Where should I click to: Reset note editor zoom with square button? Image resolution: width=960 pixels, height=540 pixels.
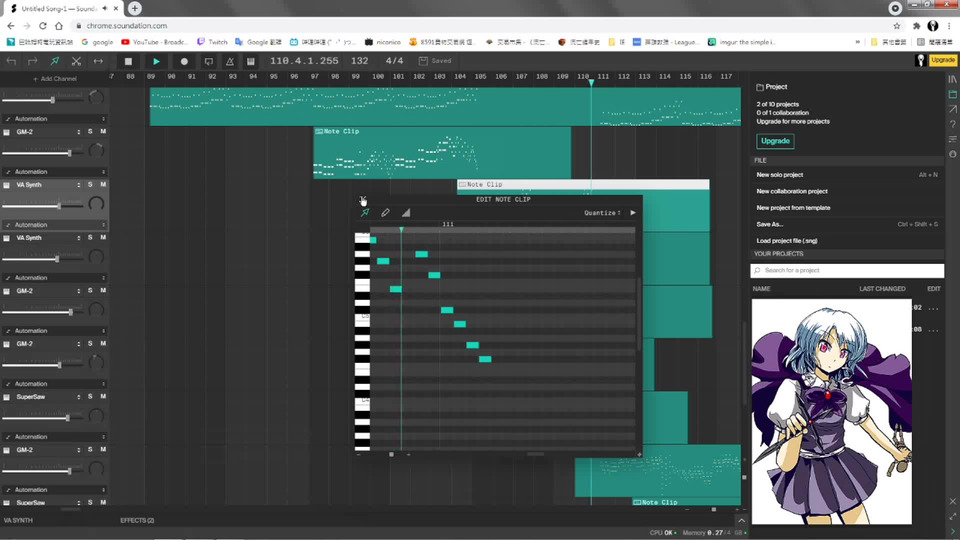pos(391,454)
